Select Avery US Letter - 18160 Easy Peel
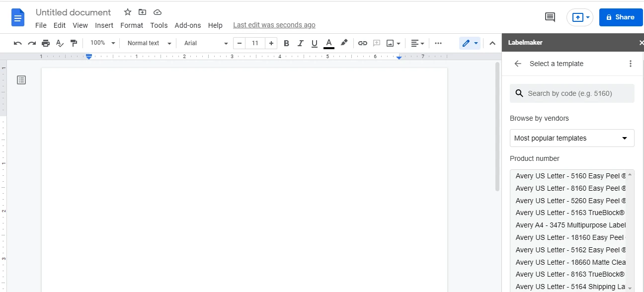 [570, 237]
